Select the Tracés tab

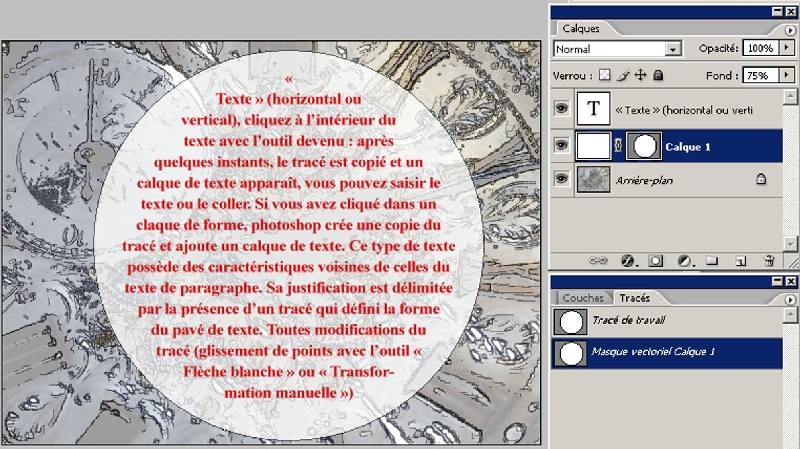pyautogui.click(x=635, y=297)
